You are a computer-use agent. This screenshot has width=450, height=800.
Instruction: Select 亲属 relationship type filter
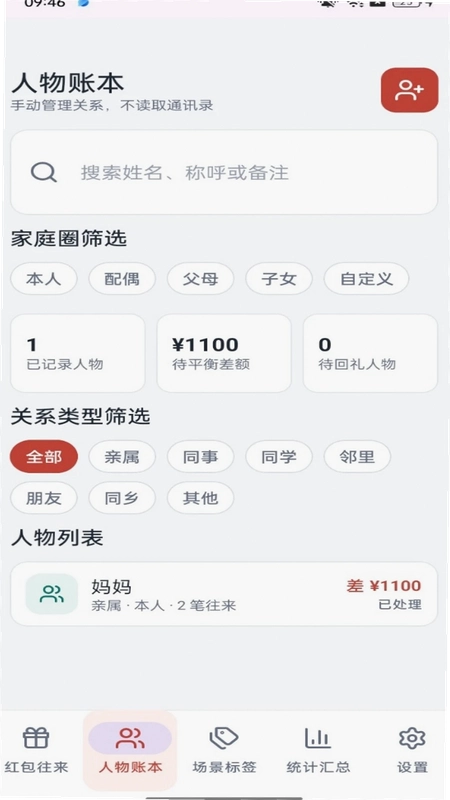[x=122, y=457]
